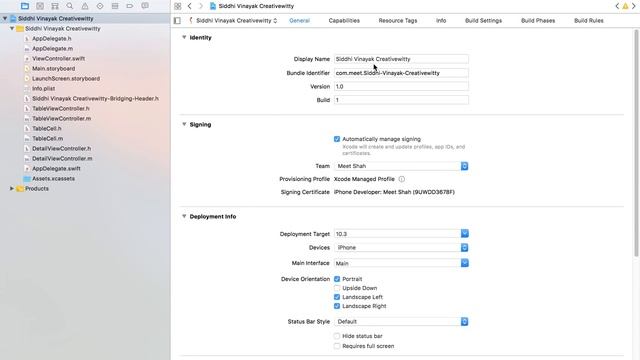
Task: Open the Status Bar Style dropdown
Action: pyautogui.click(x=401, y=322)
